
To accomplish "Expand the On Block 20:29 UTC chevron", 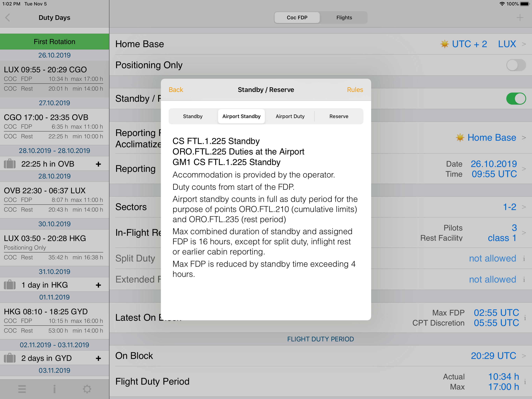I will [x=524, y=356].
